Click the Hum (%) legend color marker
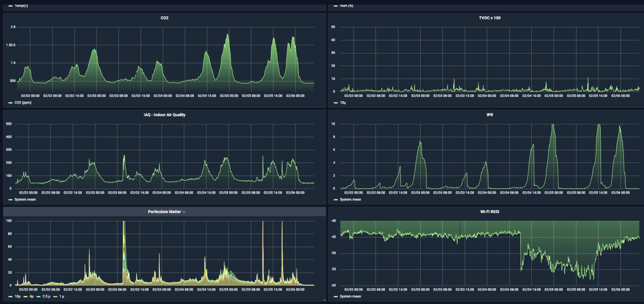The image size is (644, 304). 336,5
